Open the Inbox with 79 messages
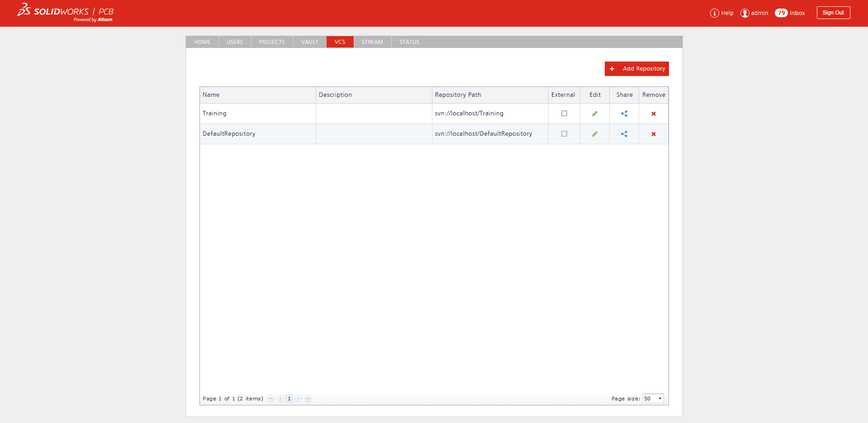868x423 pixels. 790,13
